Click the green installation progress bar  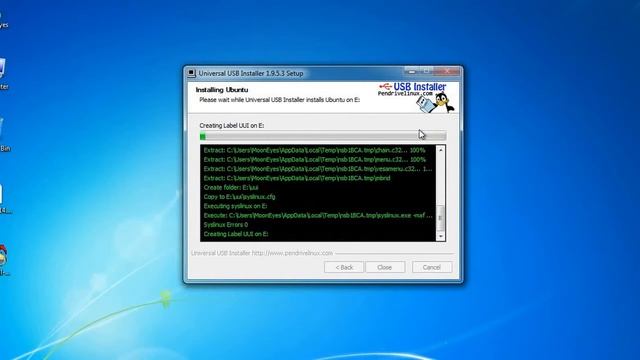(x=323, y=136)
